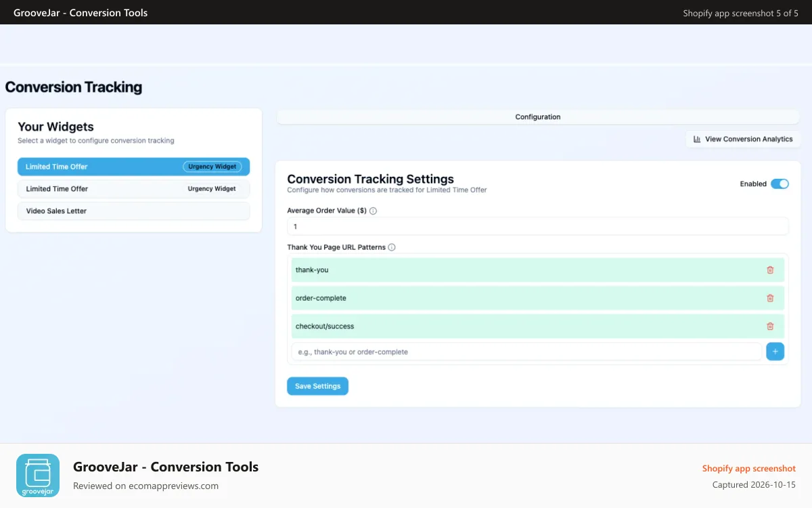Click the new URL pattern input field
Screen dimensions: 812x508
click(x=526, y=352)
